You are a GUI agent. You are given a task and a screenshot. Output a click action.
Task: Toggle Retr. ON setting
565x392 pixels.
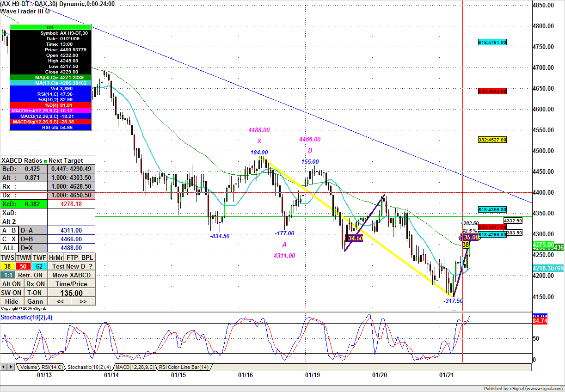31,275
